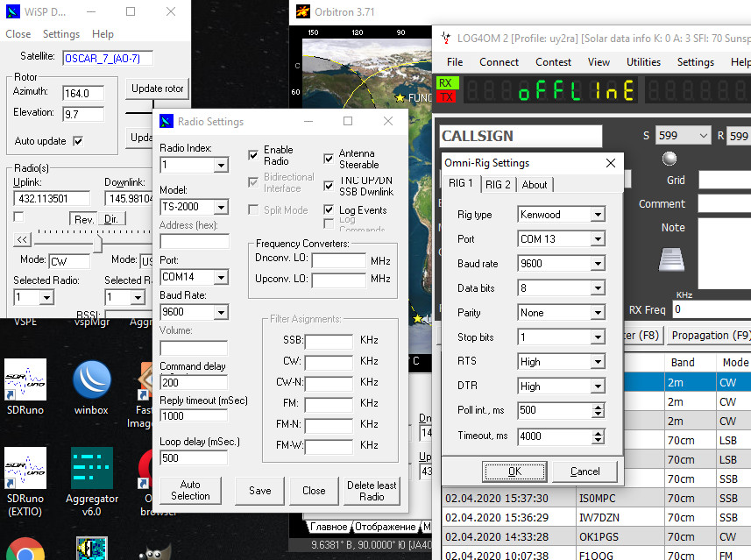Click the slider step-left << button

pyautogui.click(x=22, y=239)
